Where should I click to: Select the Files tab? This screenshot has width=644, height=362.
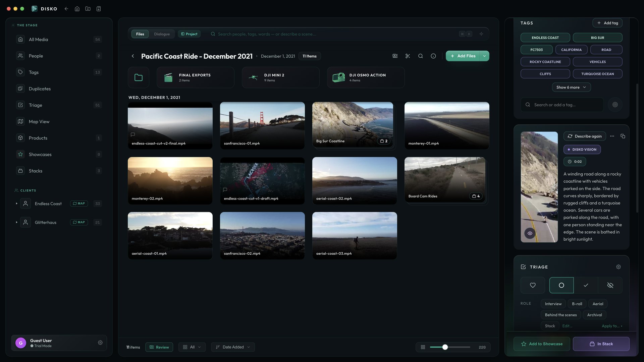140,34
